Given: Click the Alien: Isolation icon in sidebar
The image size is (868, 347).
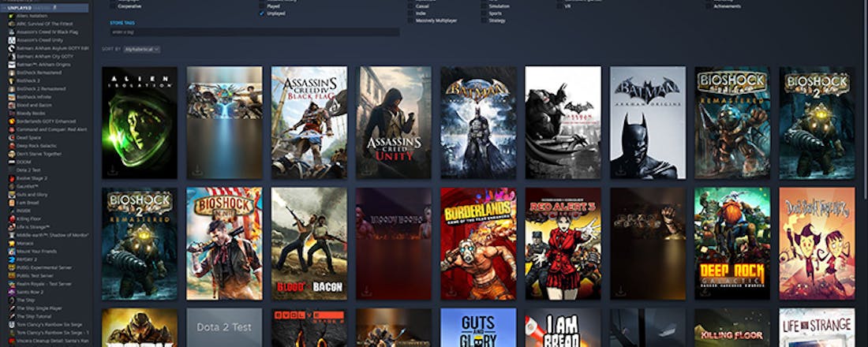Looking at the screenshot, I should click(x=11, y=16).
